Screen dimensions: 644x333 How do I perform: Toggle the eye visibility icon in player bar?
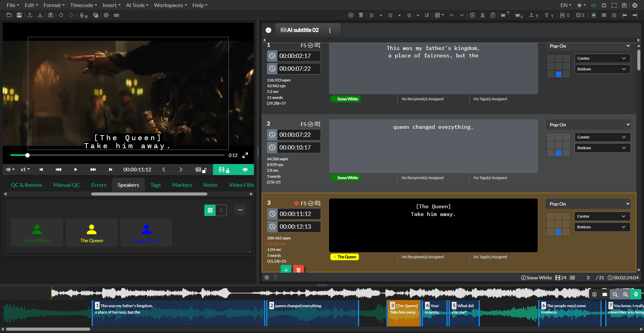[x=245, y=170]
